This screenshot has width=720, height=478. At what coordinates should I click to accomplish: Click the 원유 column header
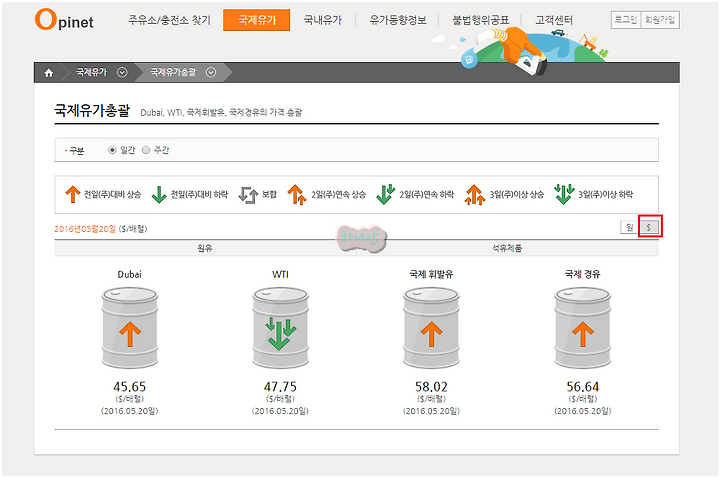tap(205, 248)
